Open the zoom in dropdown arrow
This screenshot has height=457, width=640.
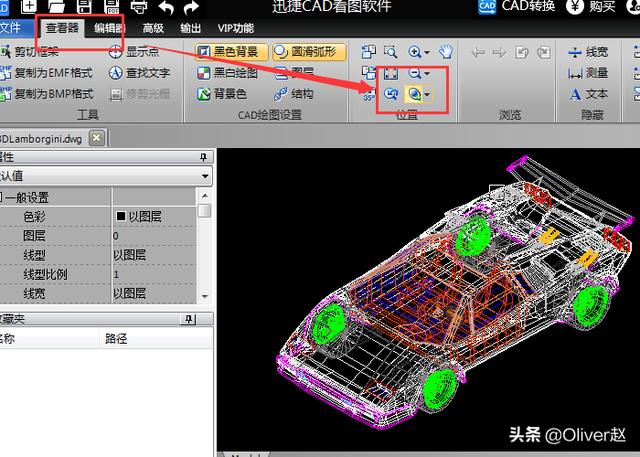click(427, 52)
